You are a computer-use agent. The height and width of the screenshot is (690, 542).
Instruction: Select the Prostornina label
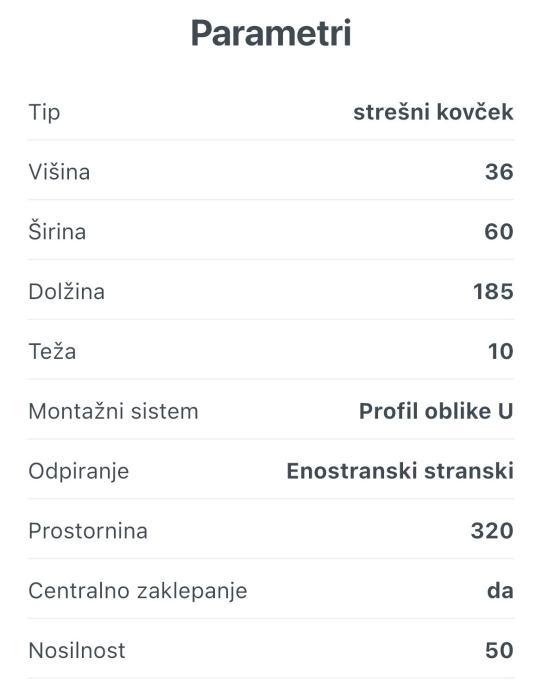pyautogui.click(x=88, y=531)
